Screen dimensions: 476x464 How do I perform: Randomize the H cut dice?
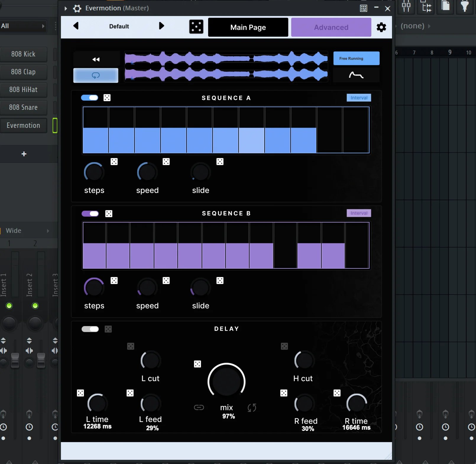[x=284, y=346]
